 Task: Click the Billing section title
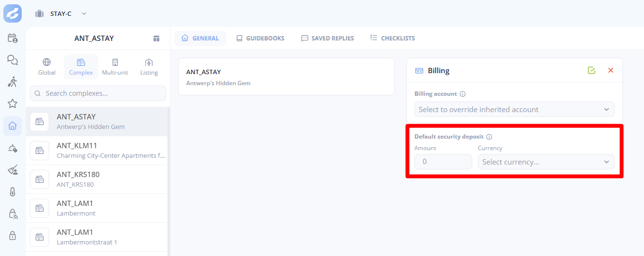[x=438, y=71]
